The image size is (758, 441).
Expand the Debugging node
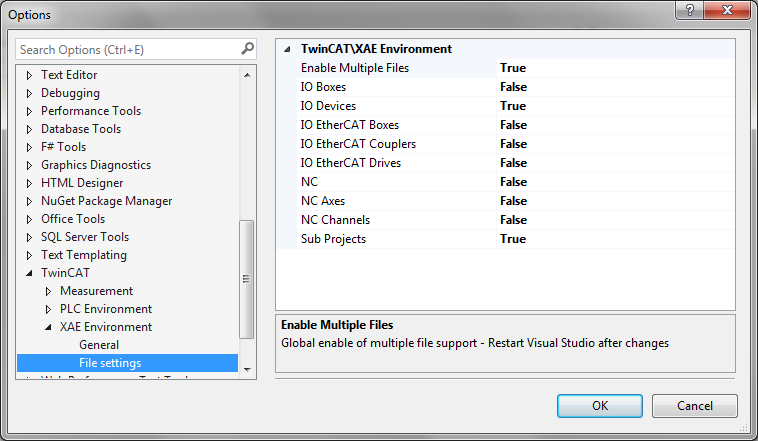pos(29,93)
